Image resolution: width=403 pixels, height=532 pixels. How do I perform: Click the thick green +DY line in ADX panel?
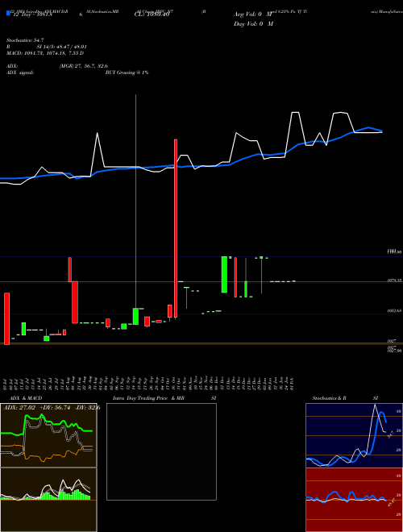pos(46,424)
